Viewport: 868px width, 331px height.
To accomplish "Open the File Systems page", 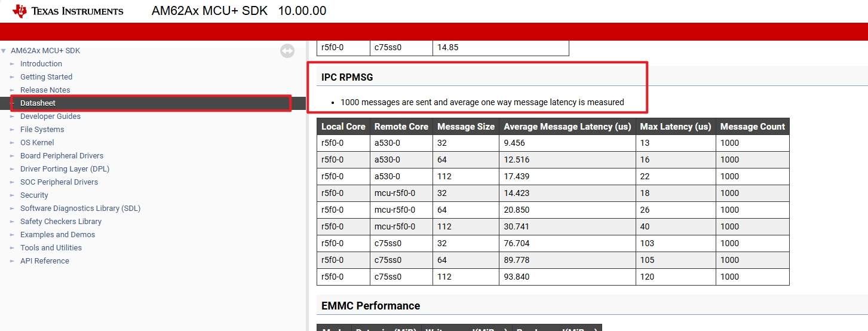I will [x=42, y=130].
